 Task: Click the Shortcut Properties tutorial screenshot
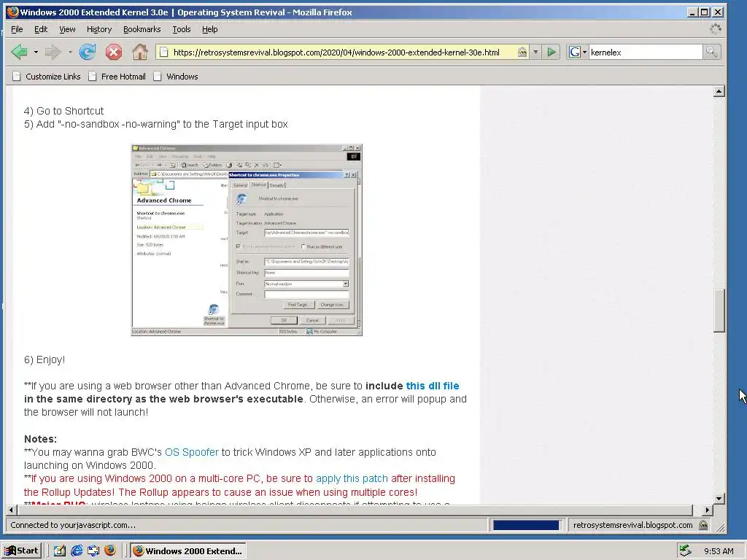(x=247, y=240)
